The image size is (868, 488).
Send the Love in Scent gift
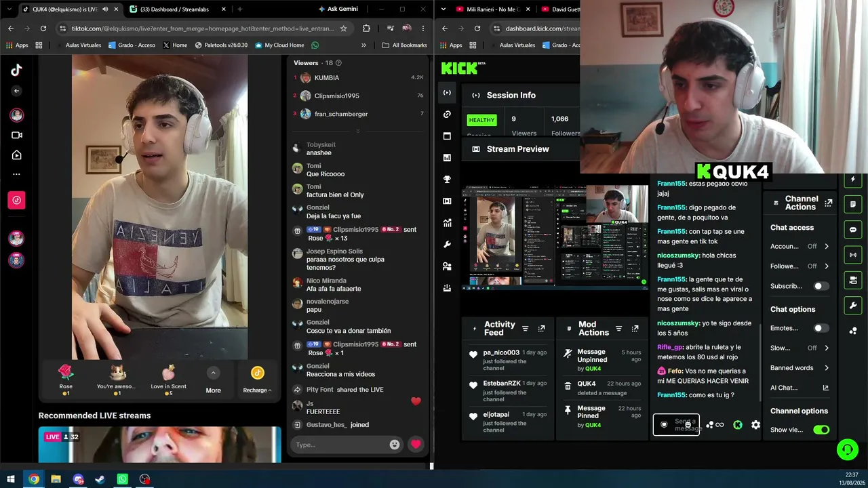point(168,380)
